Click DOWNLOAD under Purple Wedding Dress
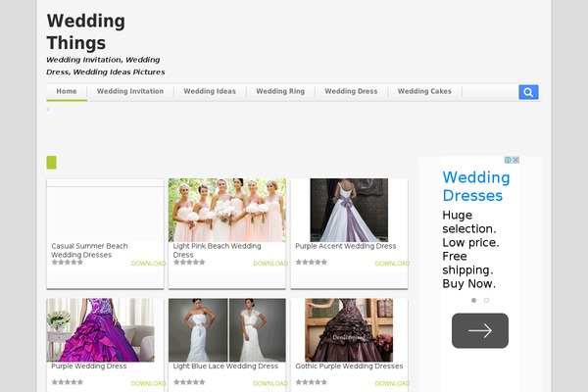588x392 pixels. coord(148,383)
